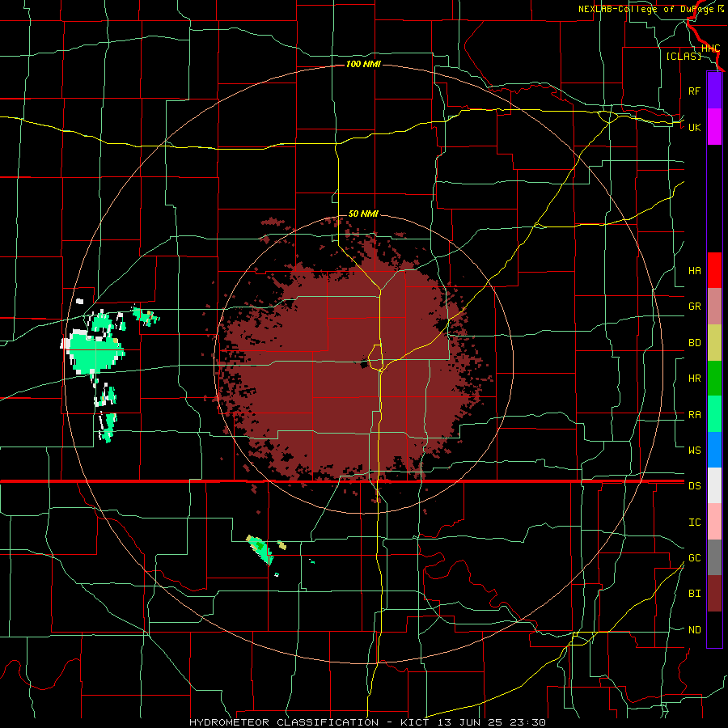Click the light pink IC legend swatch

tap(714, 522)
